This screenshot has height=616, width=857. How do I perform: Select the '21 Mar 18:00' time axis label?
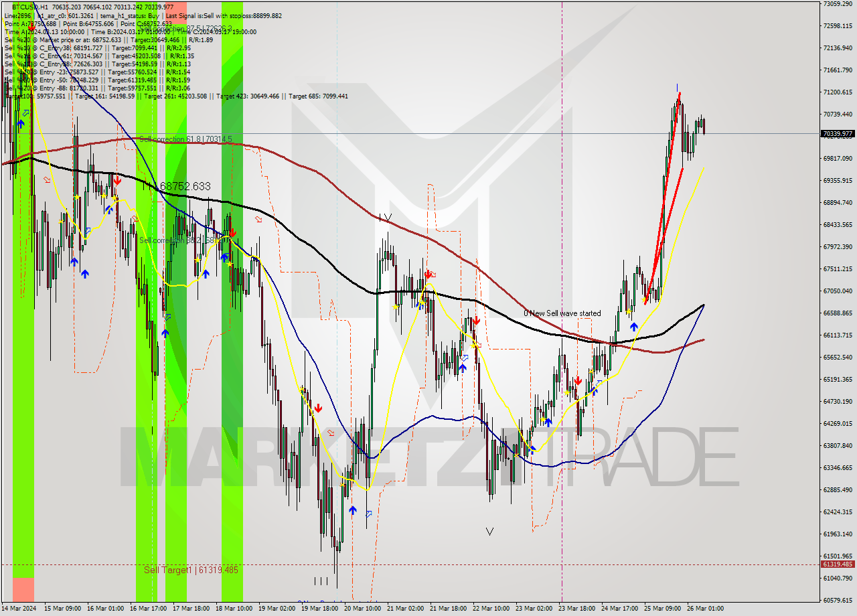tap(448, 609)
